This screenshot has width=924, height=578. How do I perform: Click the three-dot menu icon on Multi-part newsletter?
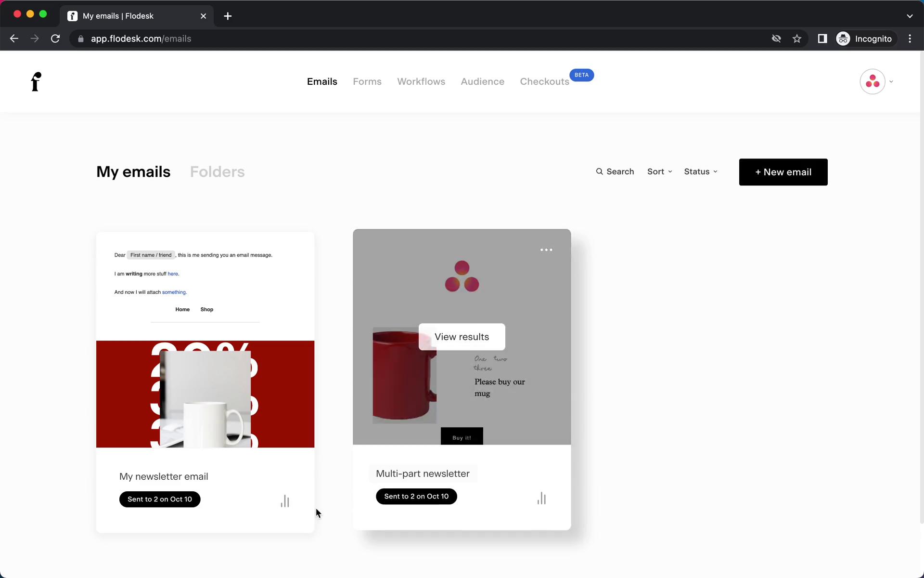tap(546, 249)
